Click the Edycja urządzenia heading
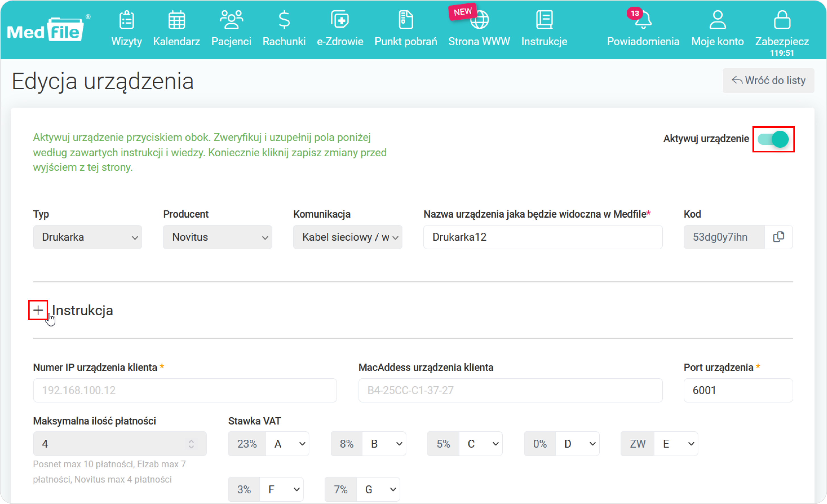 point(103,81)
